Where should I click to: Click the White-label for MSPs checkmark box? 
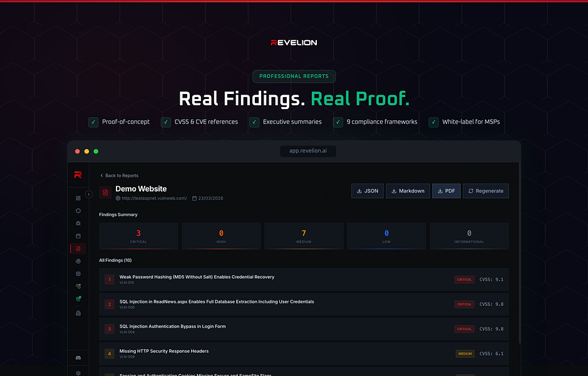click(433, 122)
